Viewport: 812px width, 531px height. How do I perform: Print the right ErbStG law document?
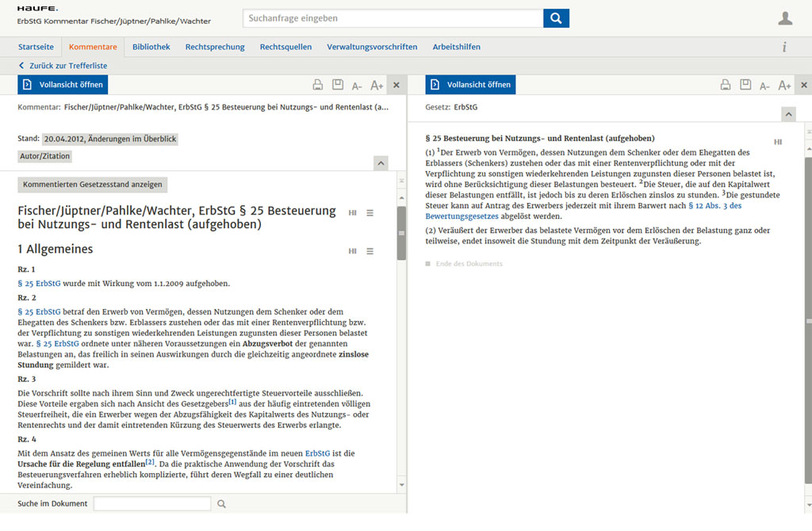(726, 85)
